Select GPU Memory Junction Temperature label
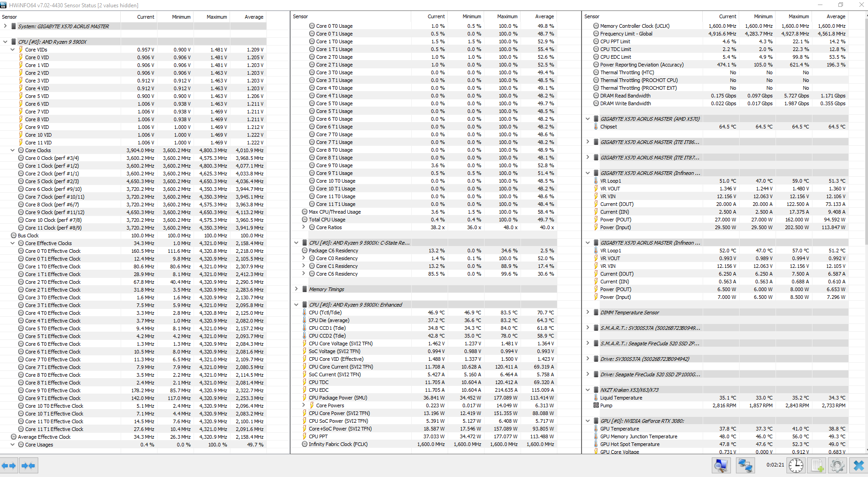The image size is (868, 477). (638, 436)
